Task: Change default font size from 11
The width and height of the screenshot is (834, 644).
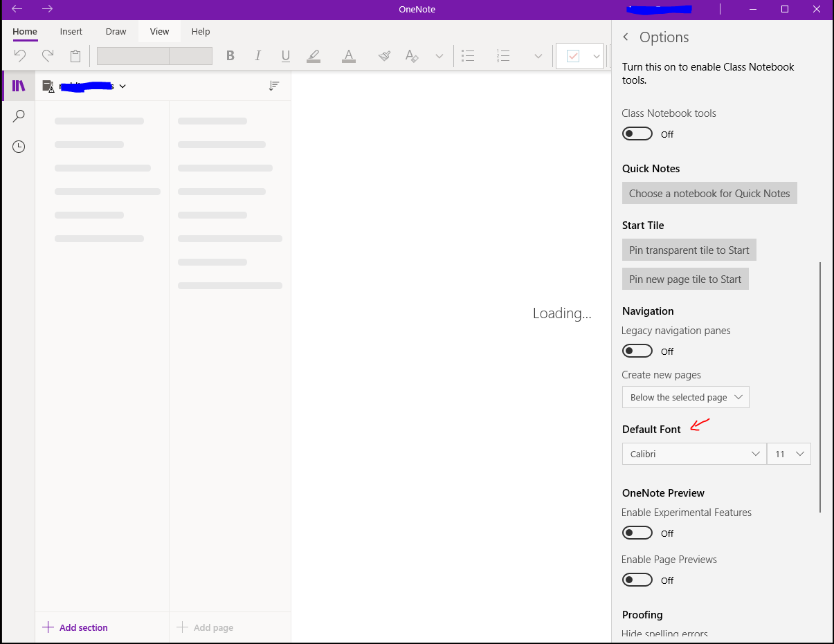Action: pyautogui.click(x=788, y=454)
